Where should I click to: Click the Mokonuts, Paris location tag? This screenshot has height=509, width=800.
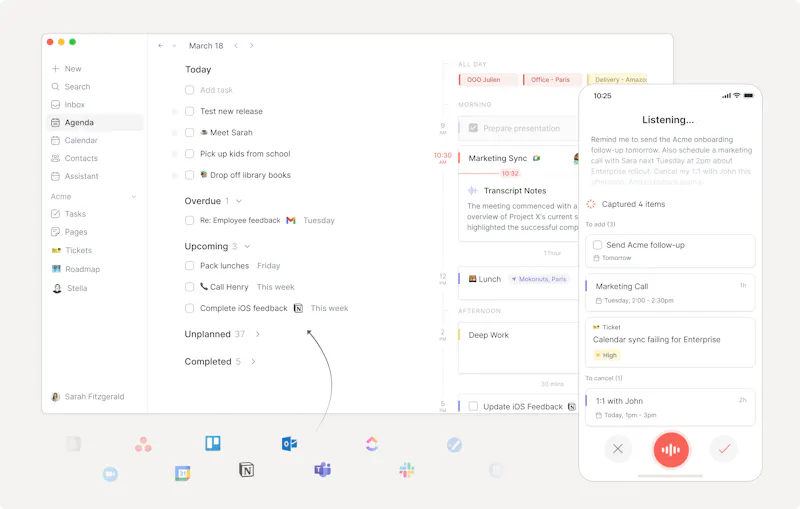click(x=539, y=279)
